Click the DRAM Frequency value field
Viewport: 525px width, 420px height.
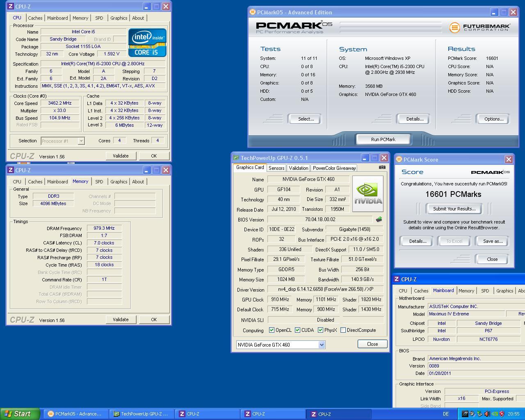104,228
